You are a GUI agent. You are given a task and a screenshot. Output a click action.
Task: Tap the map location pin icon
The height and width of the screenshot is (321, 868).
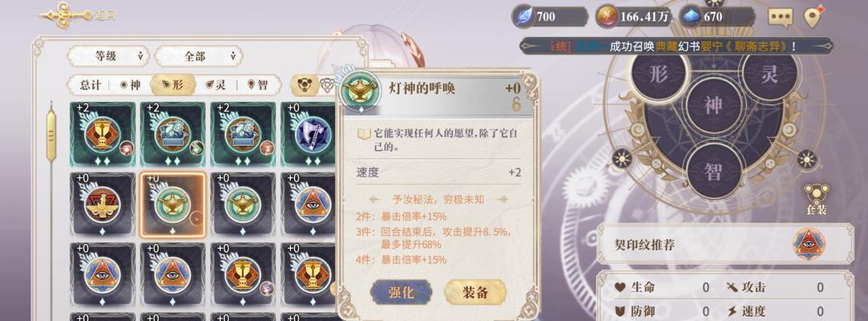click(813, 17)
